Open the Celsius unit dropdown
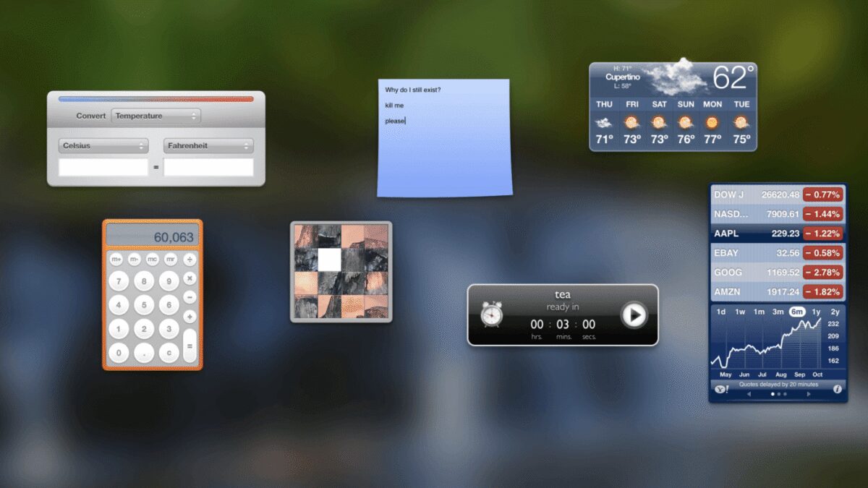 [x=103, y=145]
